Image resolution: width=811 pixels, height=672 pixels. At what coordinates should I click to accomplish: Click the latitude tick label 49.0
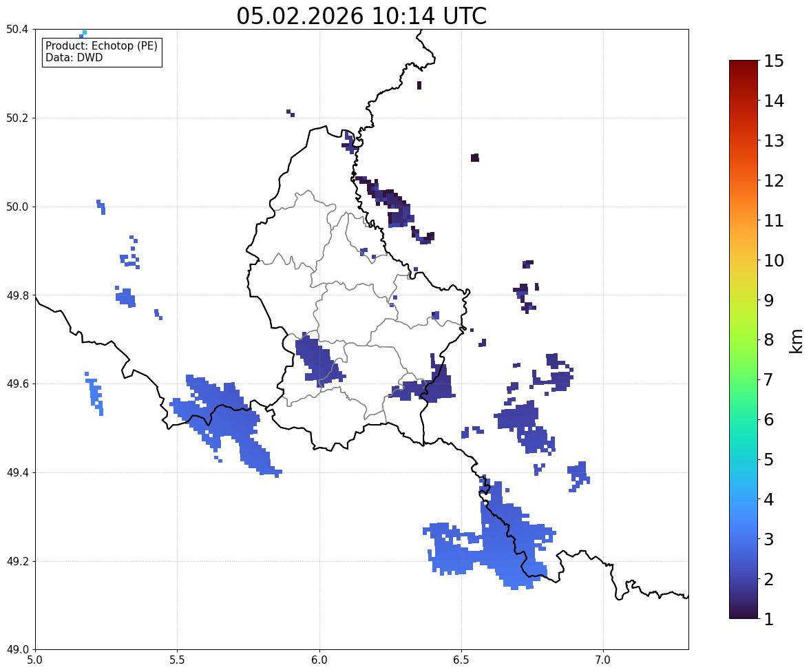(x=17, y=650)
